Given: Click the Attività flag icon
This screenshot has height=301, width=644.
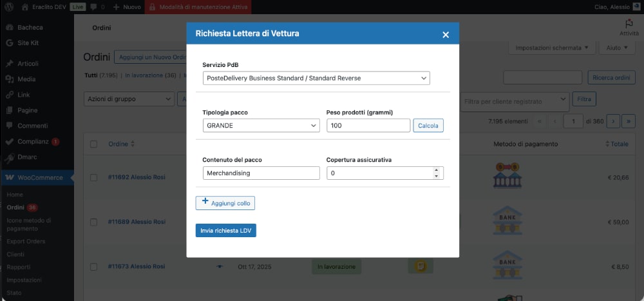Looking at the screenshot, I should point(629,24).
